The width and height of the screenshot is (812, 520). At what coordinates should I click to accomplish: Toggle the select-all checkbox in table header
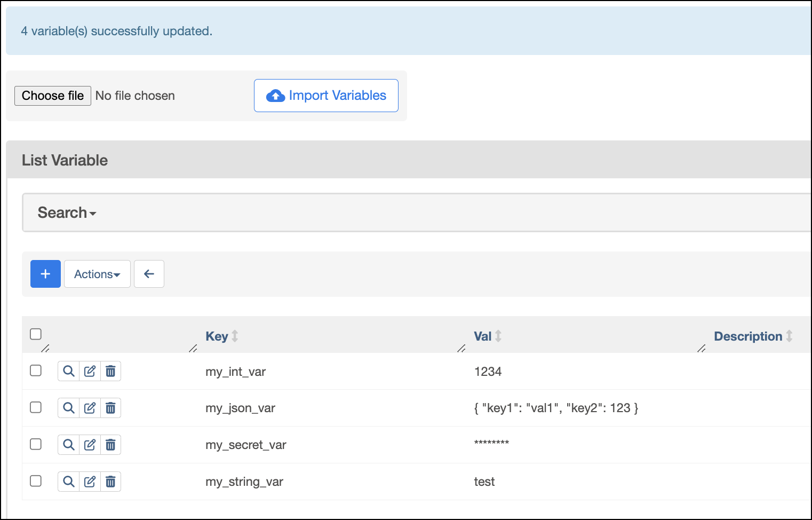pyautogui.click(x=35, y=334)
